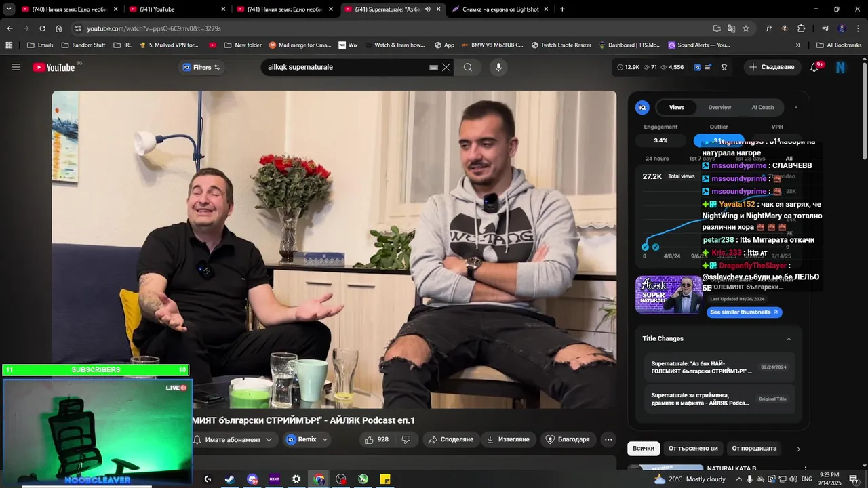This screenshot has height=488, width=868.
Task: Open options for 'NATURALKATA' suggested video
Action: [x=806, y=469]
